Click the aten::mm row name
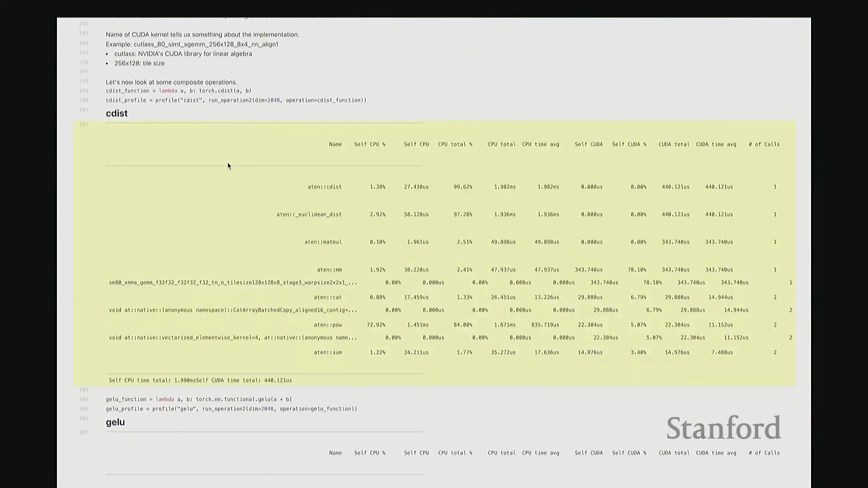 [x=329, y=270]
